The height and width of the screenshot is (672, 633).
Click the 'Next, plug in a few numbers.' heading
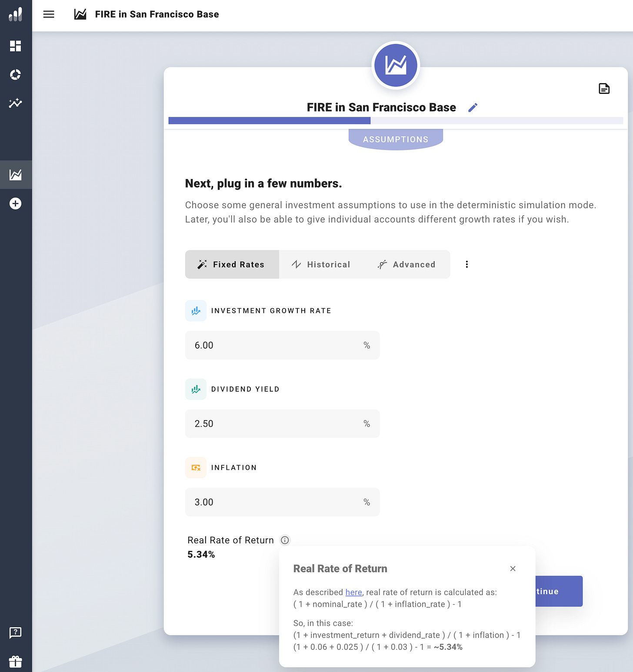coord(263,183)
